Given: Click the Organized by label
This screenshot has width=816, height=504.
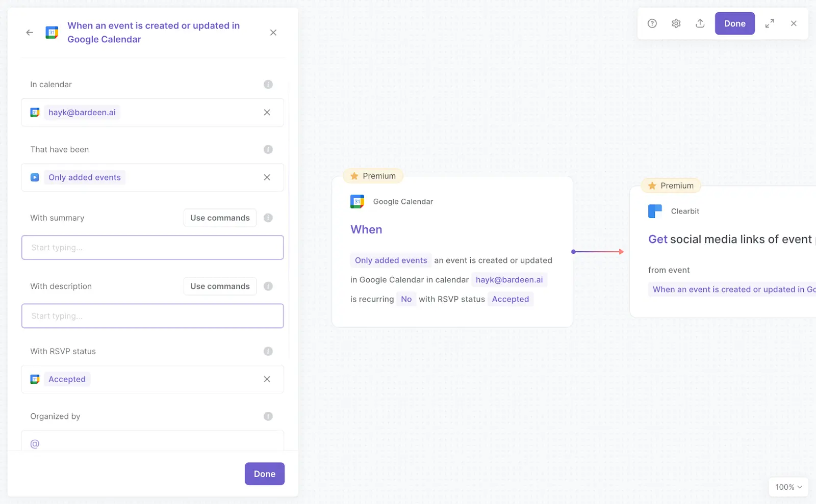Looking at the screenshot, I should coord(55,416).
